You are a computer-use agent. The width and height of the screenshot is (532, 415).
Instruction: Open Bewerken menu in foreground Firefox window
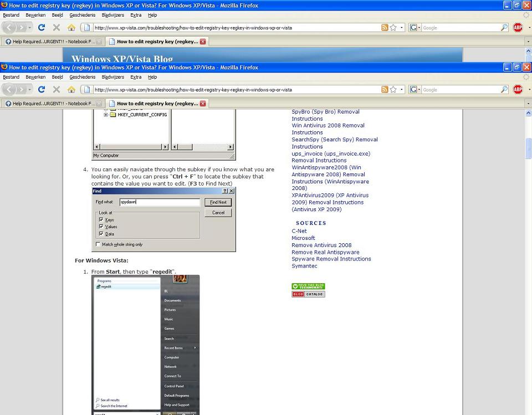35,77
